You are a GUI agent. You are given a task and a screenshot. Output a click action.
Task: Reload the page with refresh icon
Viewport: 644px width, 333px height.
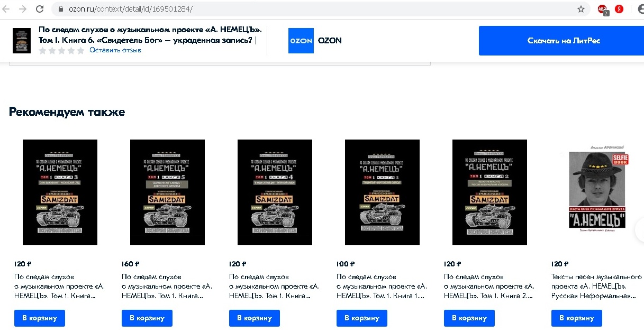pyautogui.click(x=40, y=9)
